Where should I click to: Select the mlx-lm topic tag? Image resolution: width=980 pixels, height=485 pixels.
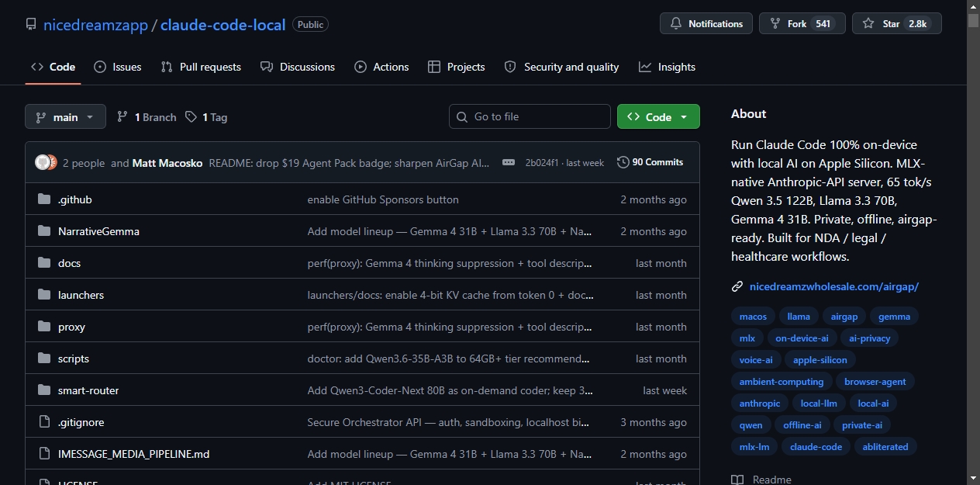click(754, 447)
